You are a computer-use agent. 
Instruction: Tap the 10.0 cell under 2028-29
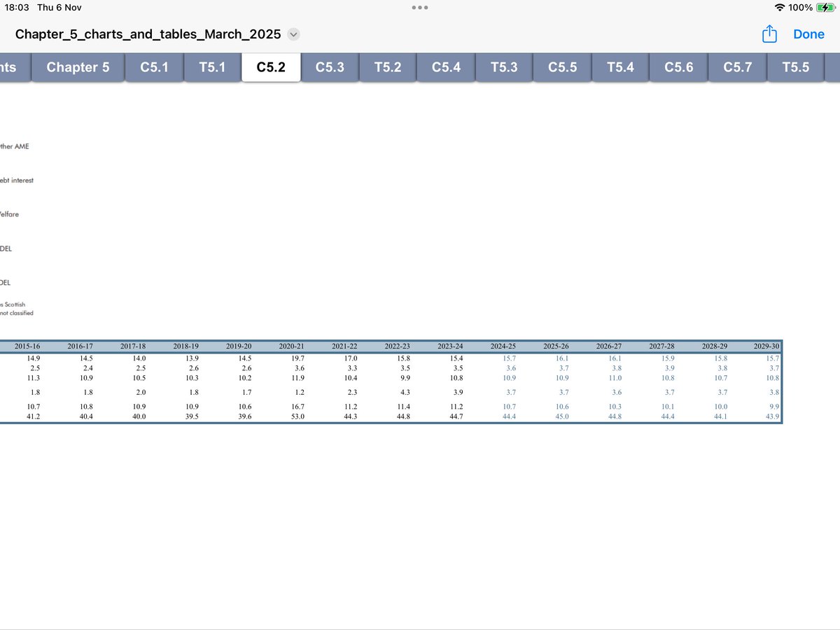(x=720, y=407)
